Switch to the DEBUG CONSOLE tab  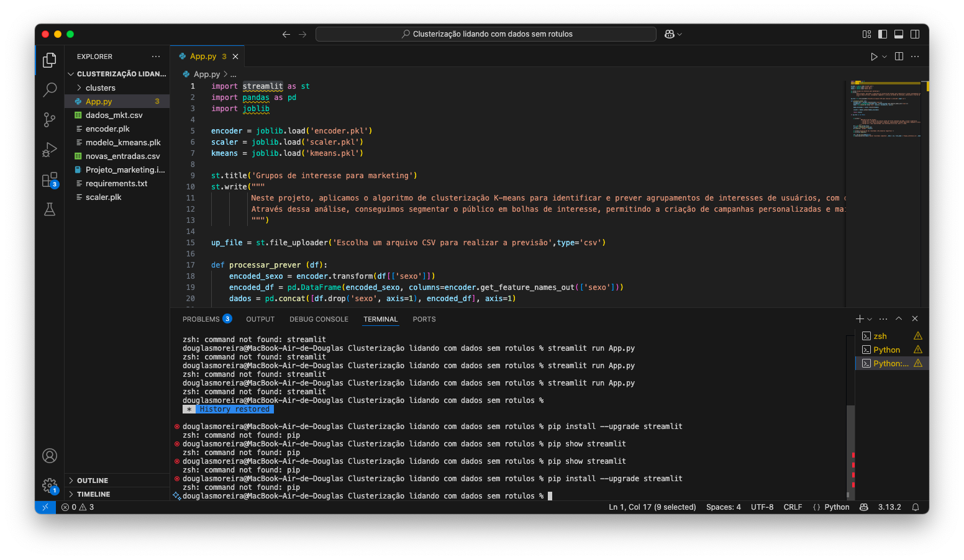coord(319,319)
